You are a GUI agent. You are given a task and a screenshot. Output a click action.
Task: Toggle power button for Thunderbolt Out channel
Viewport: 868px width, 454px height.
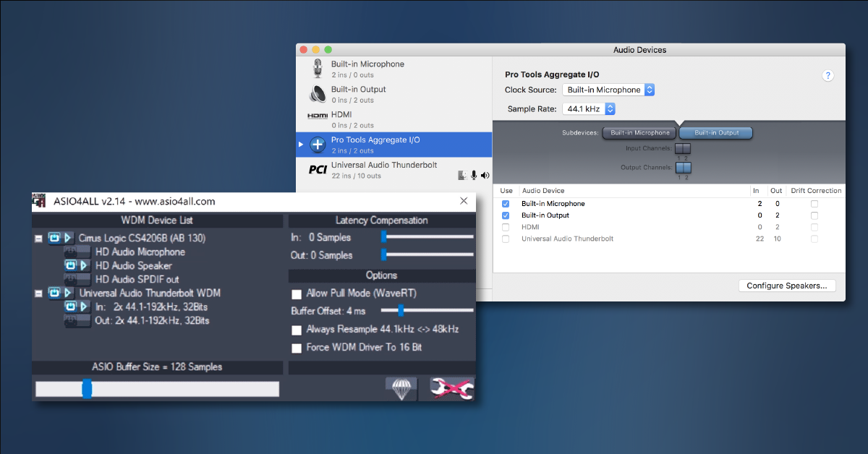(71, 320)
